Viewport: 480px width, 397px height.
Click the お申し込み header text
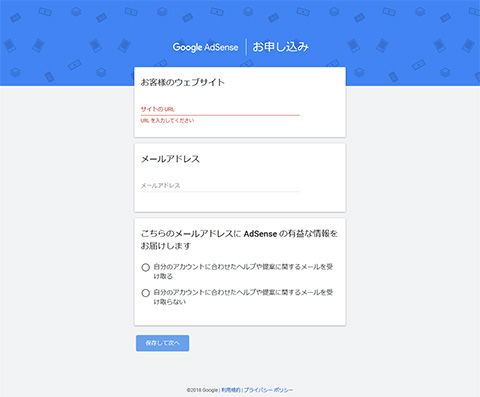(280, 47)
